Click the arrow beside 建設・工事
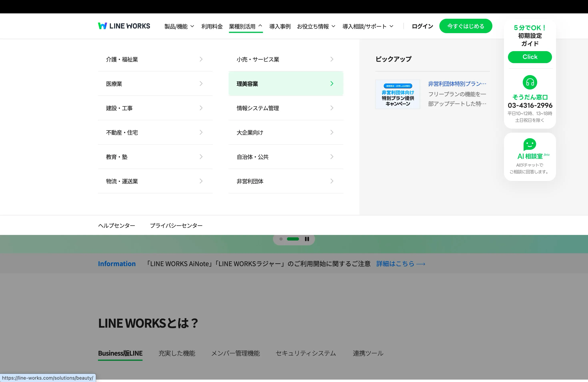Screen dimensions: 588x382 [x=201, y=108]
